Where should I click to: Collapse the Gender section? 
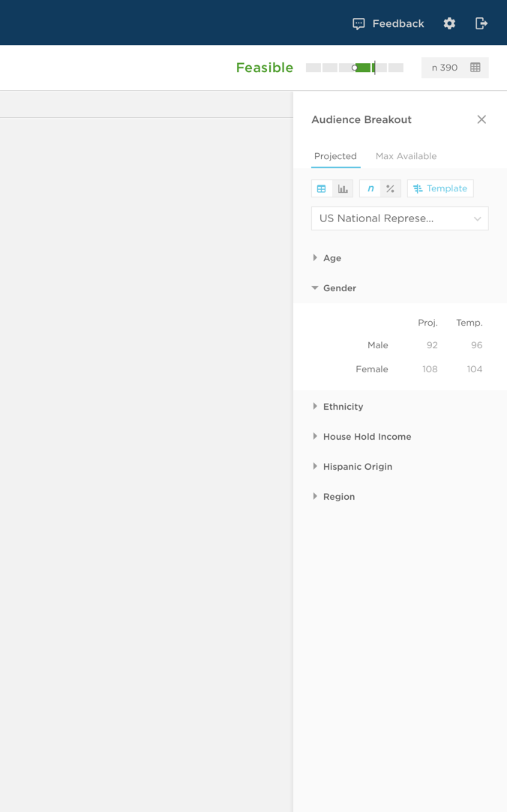[x=339, y=288]
